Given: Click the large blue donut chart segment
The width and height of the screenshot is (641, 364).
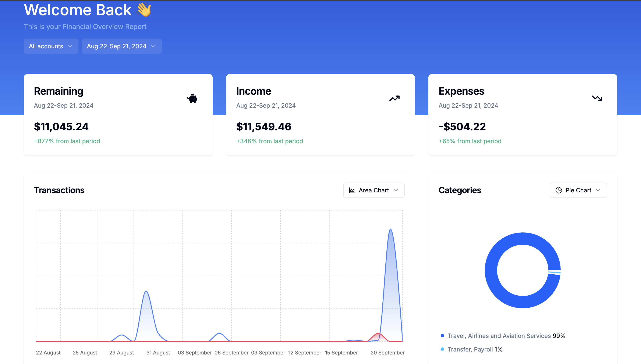Looking at the screenshot, I should pos(491,271).
